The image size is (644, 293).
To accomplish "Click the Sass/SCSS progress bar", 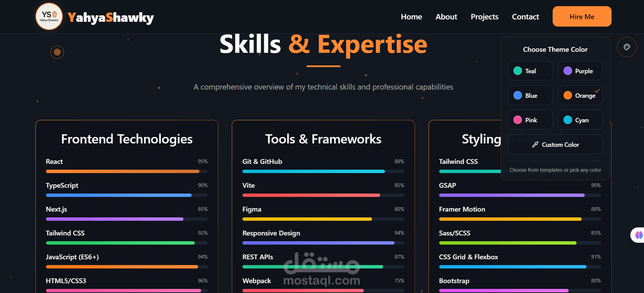I will click(x=520, y=243).
